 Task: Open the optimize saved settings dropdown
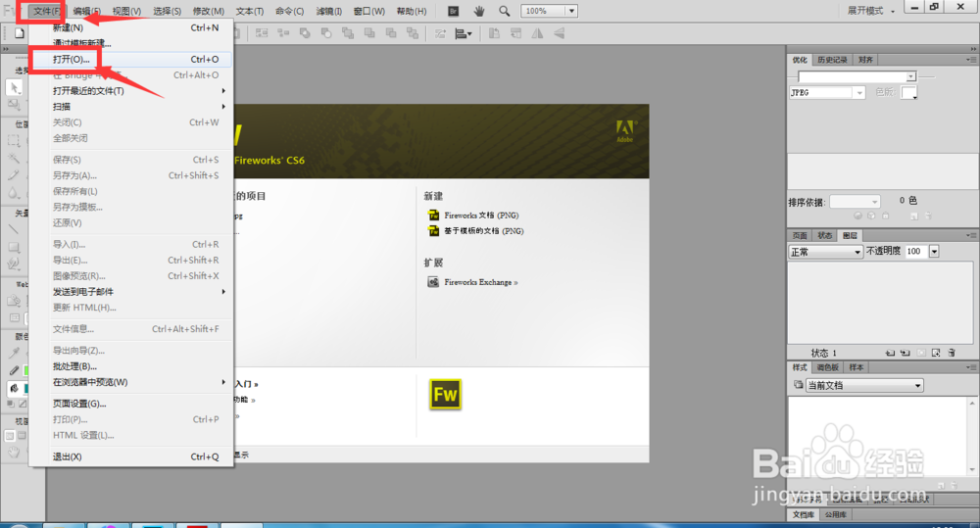click(910, 76)
